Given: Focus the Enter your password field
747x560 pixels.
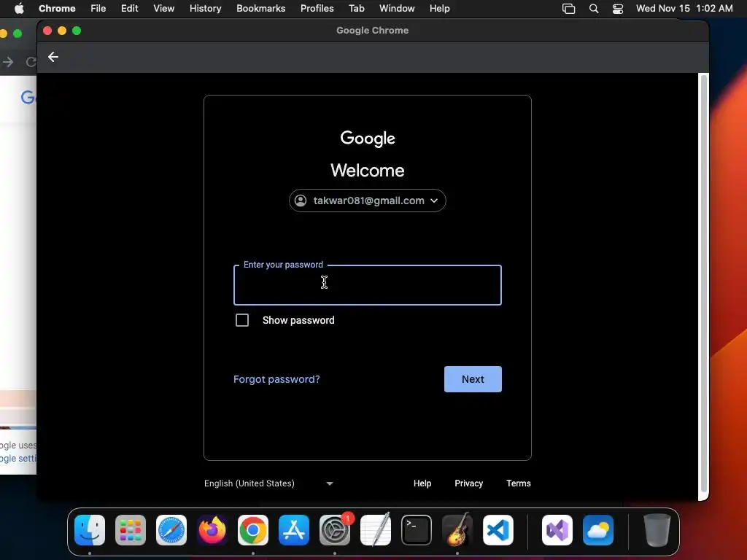Looking at the screenshot, I should 368,285.
